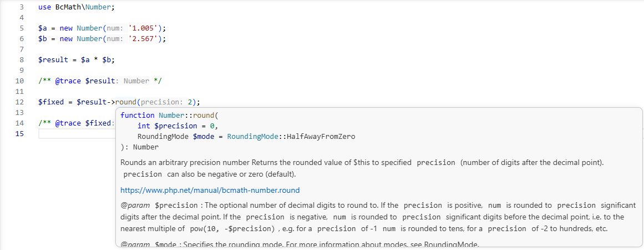Click line number 5 in the gutter

coord(22,28)
